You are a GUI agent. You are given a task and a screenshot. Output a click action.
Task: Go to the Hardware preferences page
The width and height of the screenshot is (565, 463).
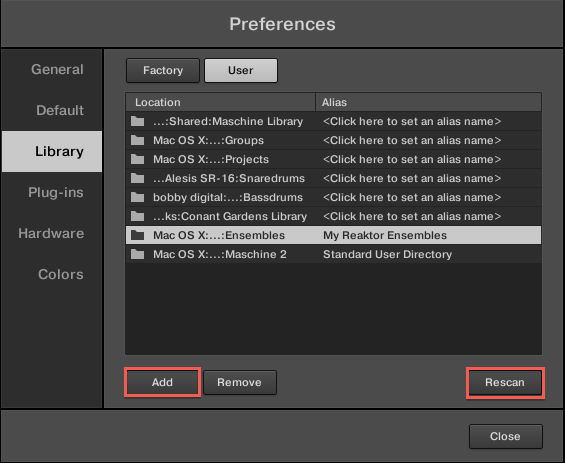click(x=52, y=233)
